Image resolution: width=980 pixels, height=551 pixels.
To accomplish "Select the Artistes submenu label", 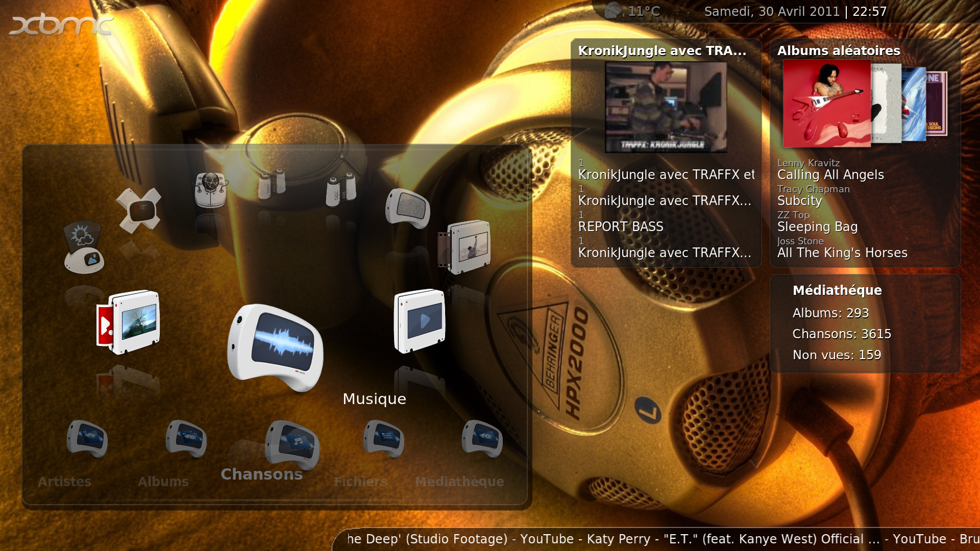I will (x=64, y=482).
